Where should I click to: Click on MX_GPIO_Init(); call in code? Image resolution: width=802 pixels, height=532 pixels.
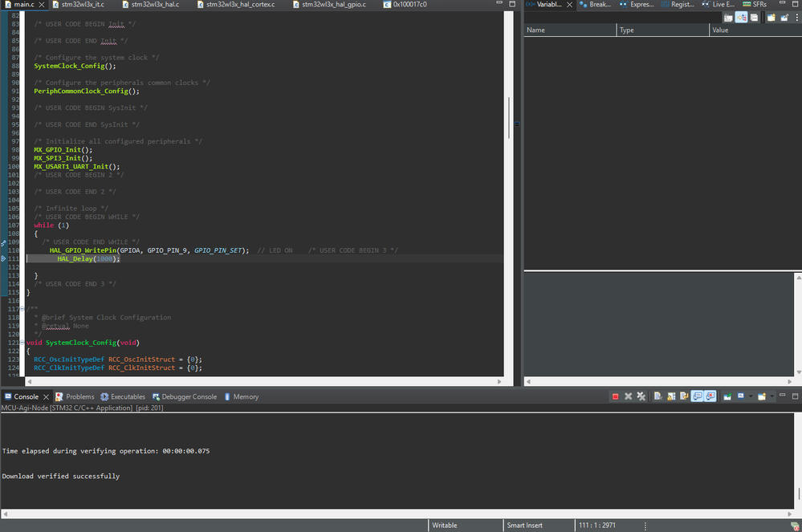pos(63,150)
